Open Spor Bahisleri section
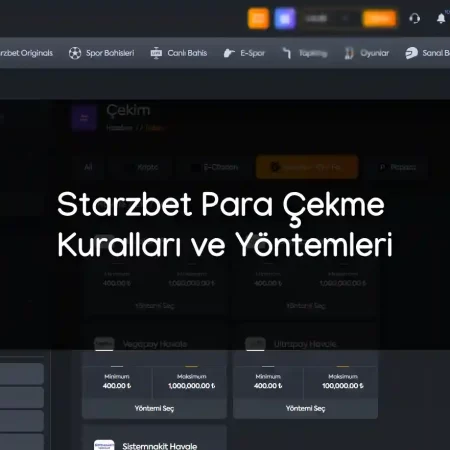Viewport: 450px width, 450px height. click(110, 53)
